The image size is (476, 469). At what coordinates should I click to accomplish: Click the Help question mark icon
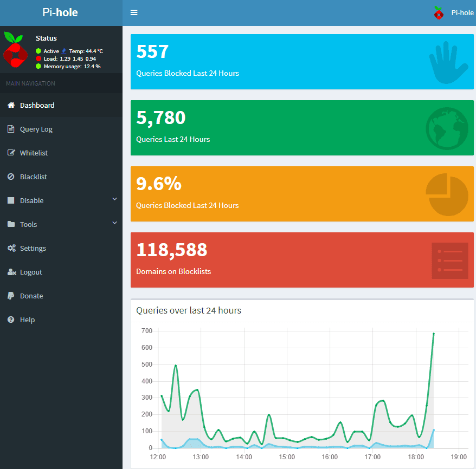tap(11, 320)
